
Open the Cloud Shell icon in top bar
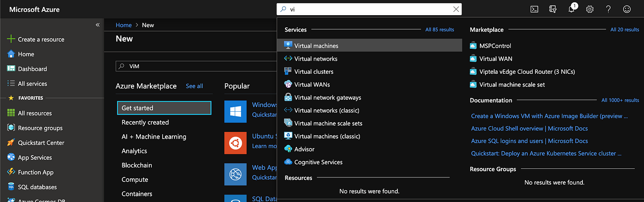(534, 9)
